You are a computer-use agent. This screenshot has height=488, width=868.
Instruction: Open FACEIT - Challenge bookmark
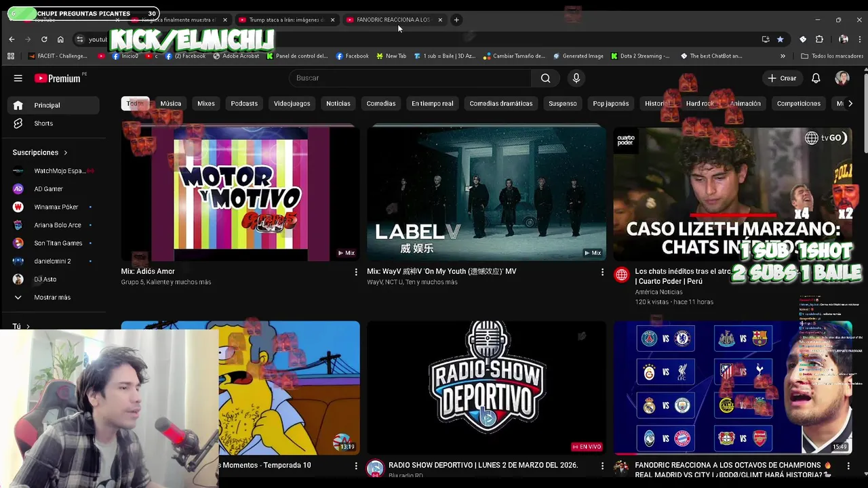pos(58,56)
